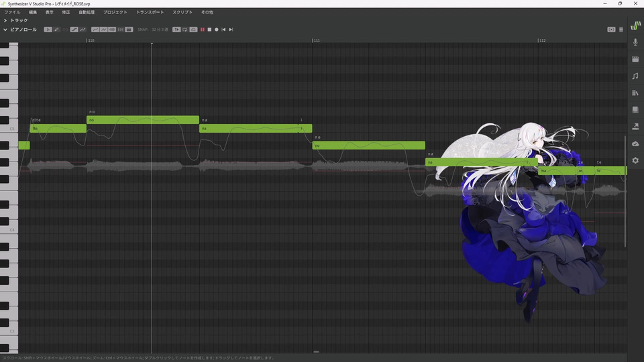Select the 'te' note at right edge

click(x=611, y=170)
